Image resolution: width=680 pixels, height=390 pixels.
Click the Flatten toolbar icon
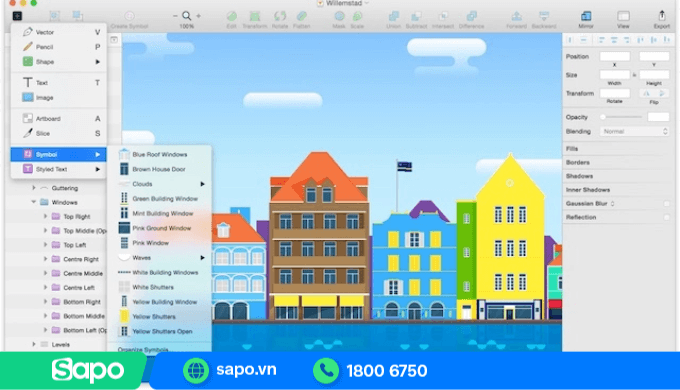(301, 16)
